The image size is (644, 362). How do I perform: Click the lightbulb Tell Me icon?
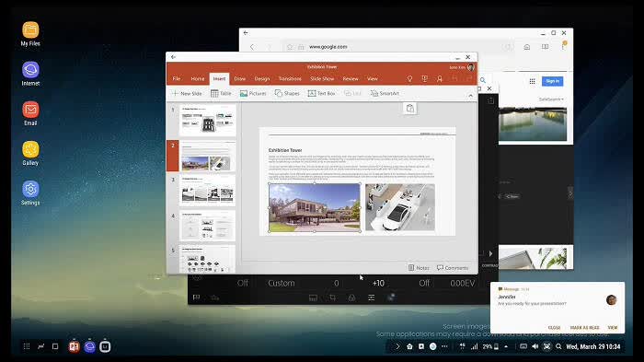[x=409, y=78]
